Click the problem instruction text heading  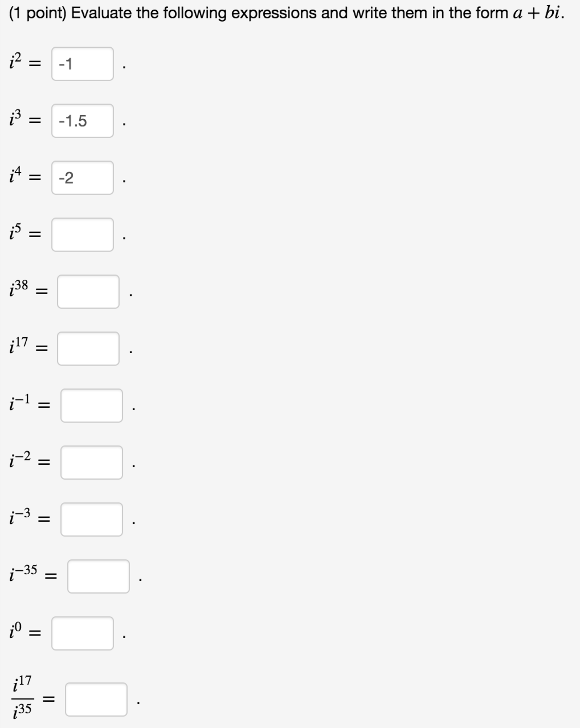click(x=287, y=13)
